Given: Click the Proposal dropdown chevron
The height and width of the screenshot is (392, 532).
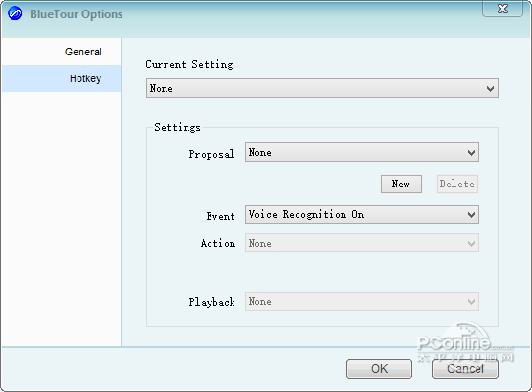Looking at the screenshot, I should (471, 153).
